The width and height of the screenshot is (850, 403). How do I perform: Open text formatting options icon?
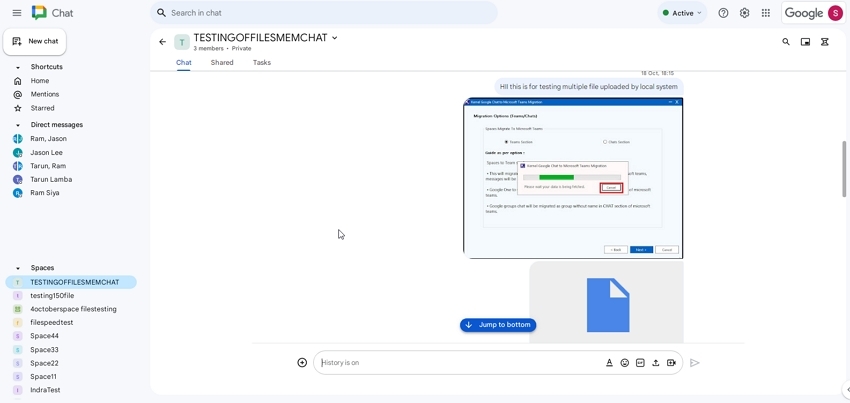609,363
